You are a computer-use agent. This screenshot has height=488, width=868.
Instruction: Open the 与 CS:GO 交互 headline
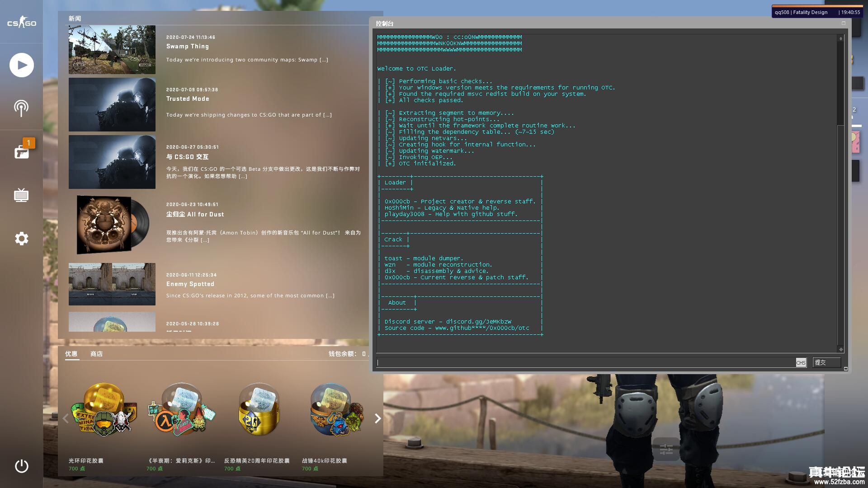[x=187, y=157]
